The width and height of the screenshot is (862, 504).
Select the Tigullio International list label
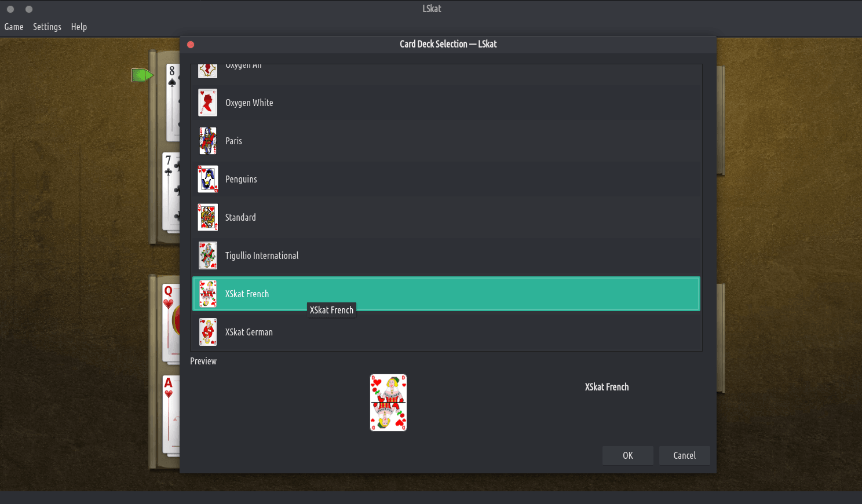262,255
